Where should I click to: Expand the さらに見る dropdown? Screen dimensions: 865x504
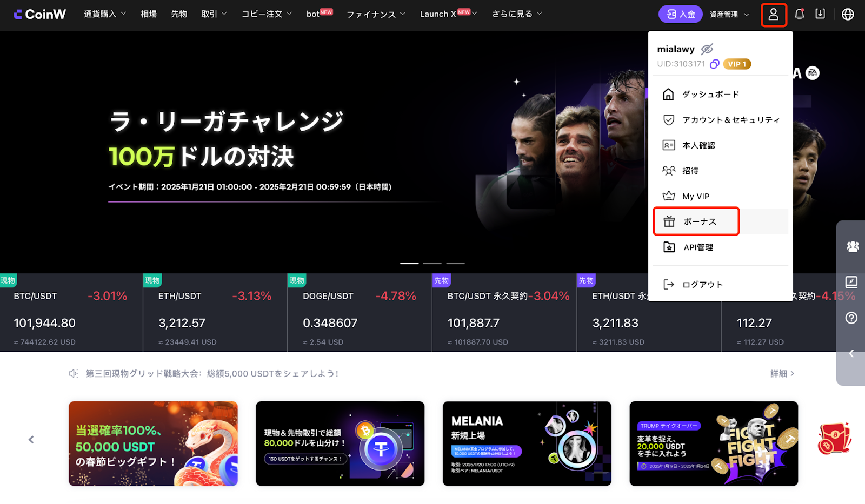[517, 14]
